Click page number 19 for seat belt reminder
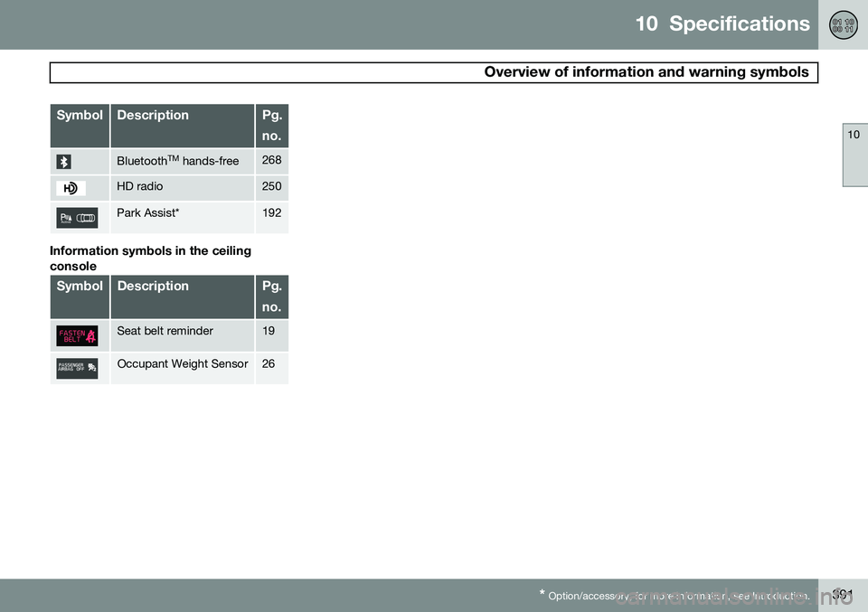 [x=269, y=331]
